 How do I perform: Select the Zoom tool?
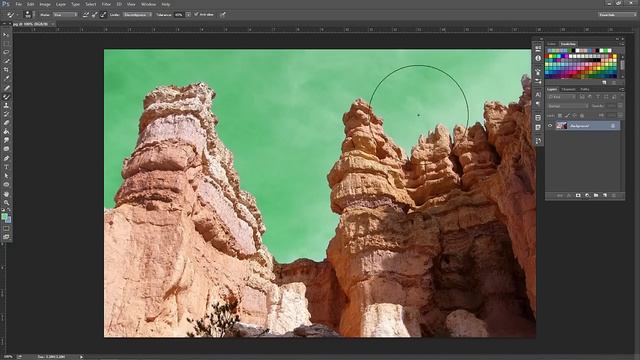(x=6, y=202)
